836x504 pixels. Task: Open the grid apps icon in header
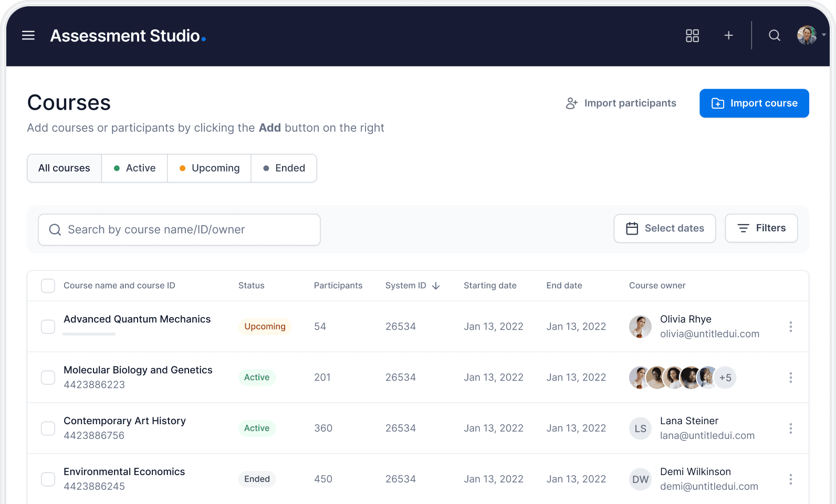[692, 35]
